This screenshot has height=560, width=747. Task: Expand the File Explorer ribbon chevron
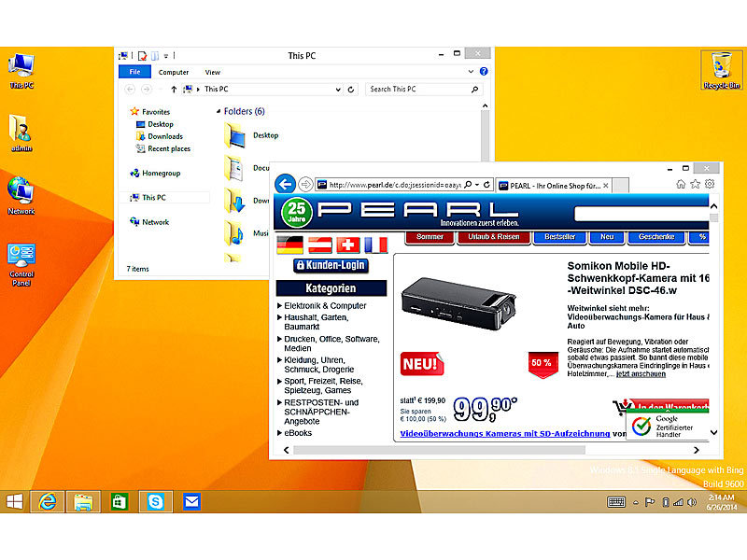[472, 72]
